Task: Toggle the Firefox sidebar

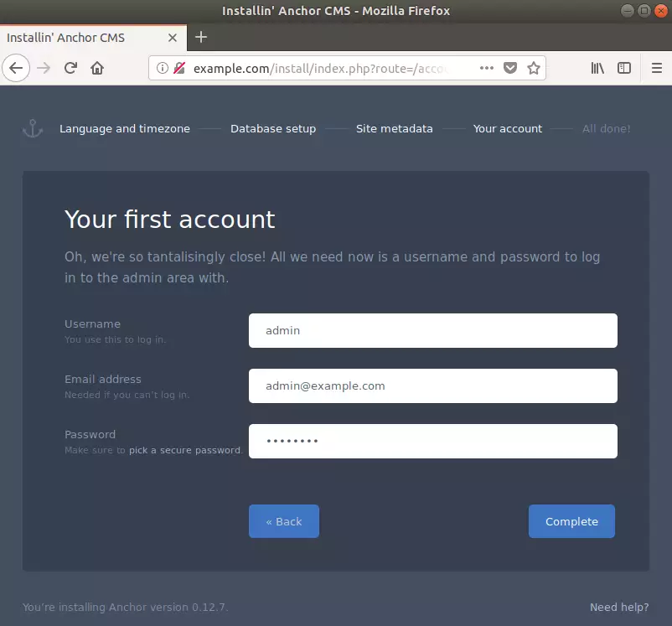Action: coord(624,68)
